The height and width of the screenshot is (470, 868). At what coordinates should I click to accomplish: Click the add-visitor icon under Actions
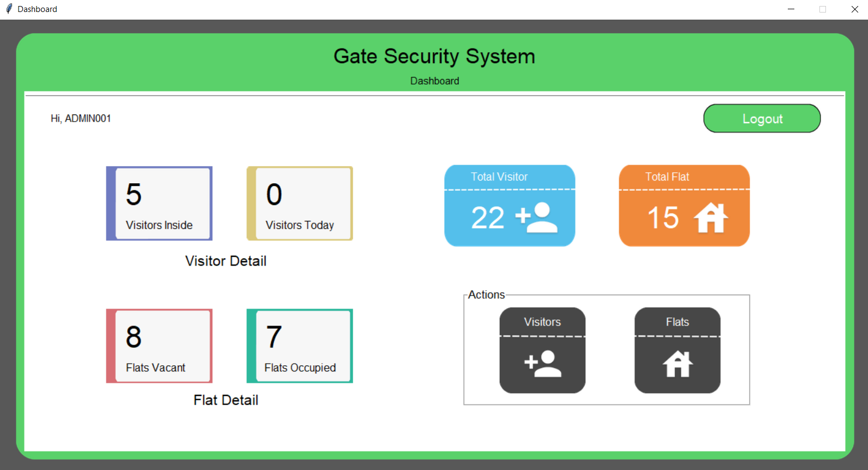pos(542,364)
